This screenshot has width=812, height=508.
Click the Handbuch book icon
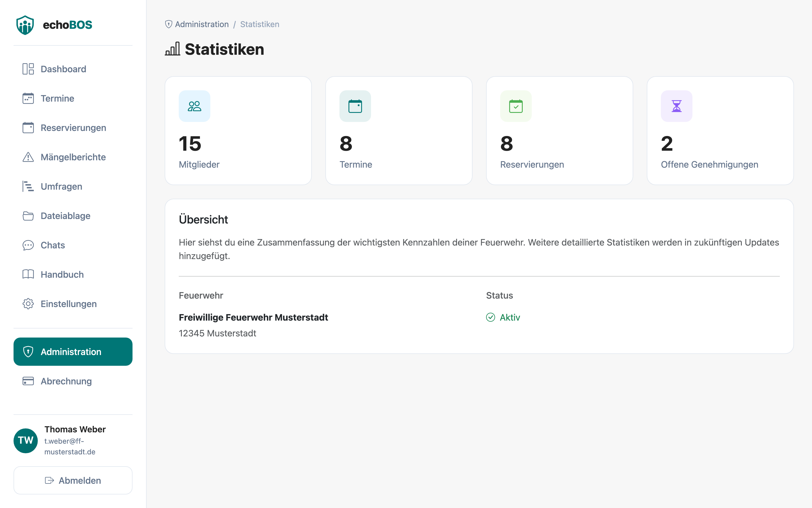point(28,275)
